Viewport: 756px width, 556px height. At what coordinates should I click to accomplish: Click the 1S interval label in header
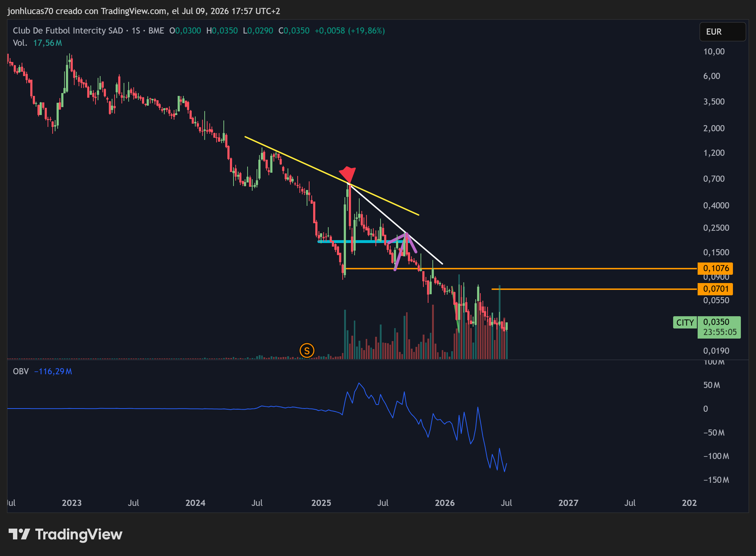[x=135, y=31]
